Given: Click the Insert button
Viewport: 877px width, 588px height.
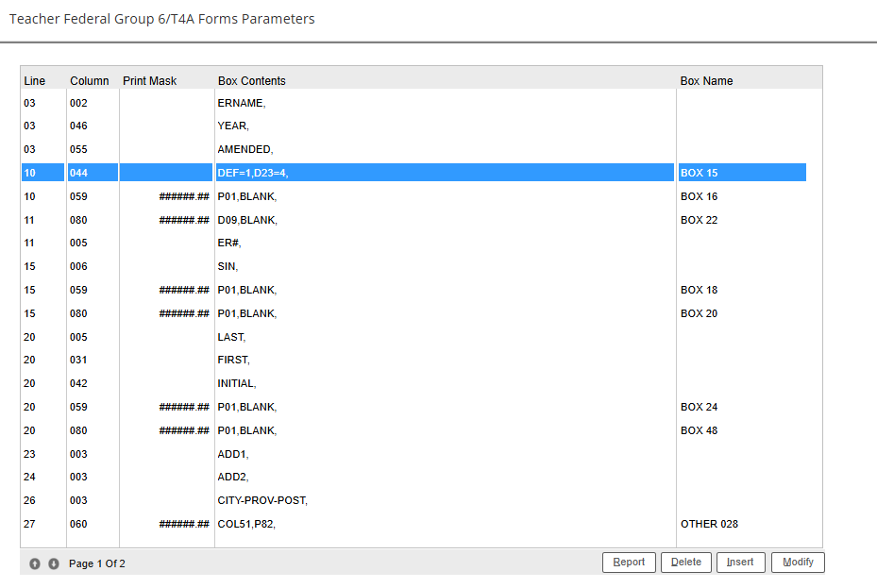Looking at the screenshot, I should (x=740, y=563).
